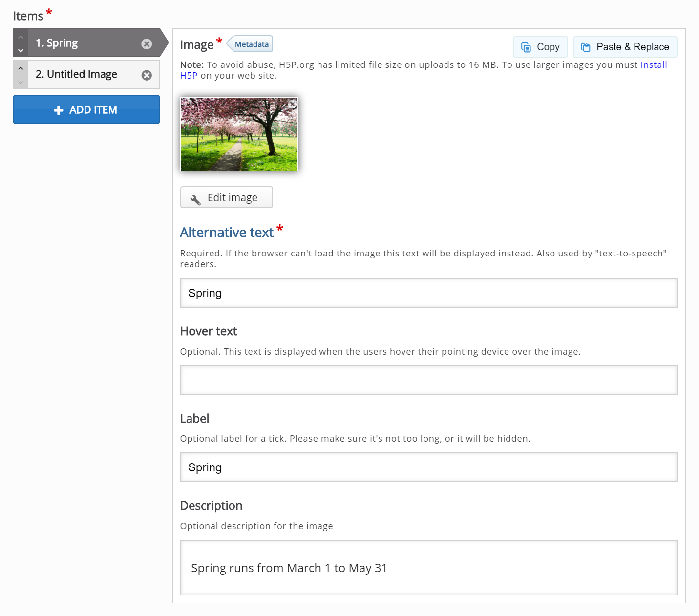
Task: Move Untitled Image item down
Action: pyautogui.click(x=21, y=82)
